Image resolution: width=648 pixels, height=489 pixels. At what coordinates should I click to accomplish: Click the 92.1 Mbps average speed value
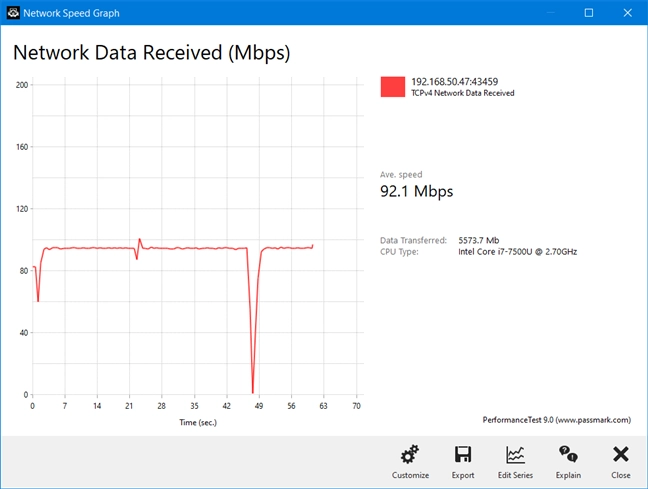pyautogui.click(x=417, y=191)
